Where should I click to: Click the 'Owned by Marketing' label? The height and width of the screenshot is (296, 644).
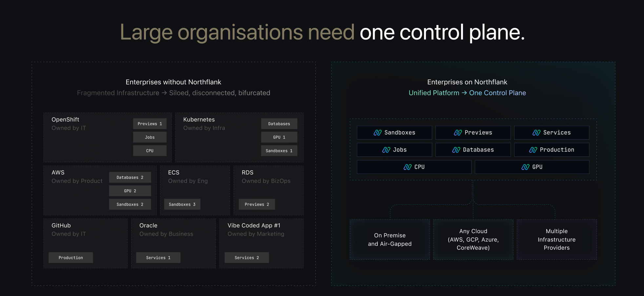pyautogui.click(x=256, y=234)
